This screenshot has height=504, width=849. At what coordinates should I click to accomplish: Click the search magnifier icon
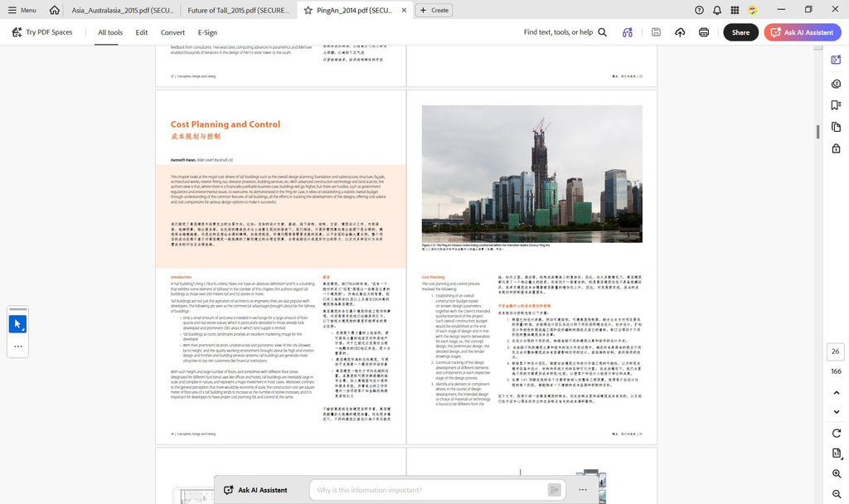(602, 32)
